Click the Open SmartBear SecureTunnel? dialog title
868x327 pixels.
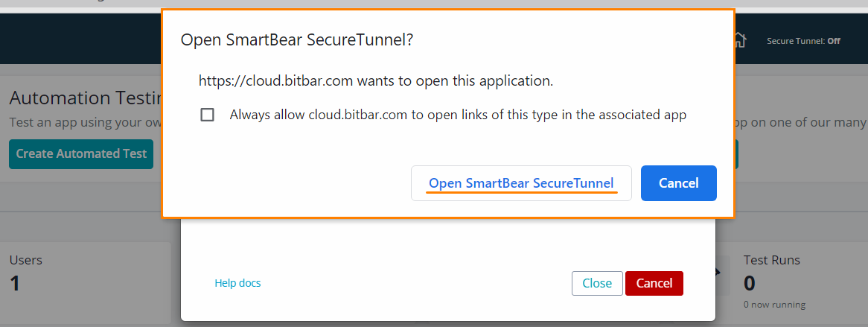(x=297, y=40)
